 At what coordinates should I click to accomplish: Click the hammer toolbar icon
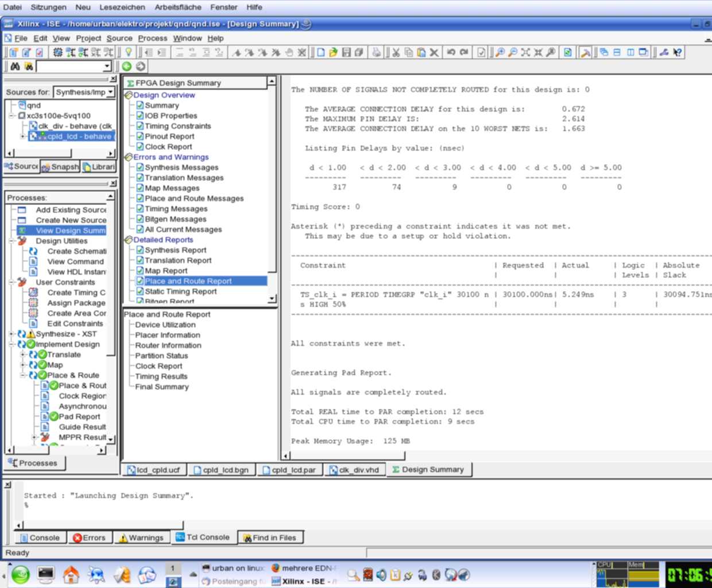coord(585,52)
